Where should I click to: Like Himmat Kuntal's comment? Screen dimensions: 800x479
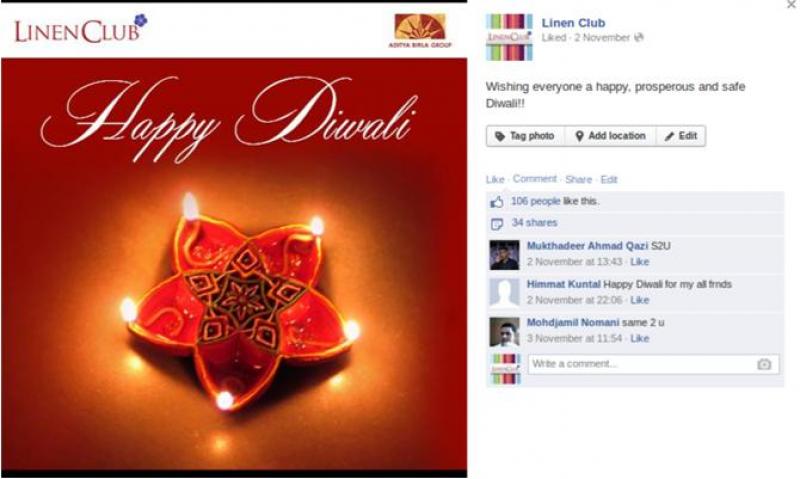(x=639, y=300)
